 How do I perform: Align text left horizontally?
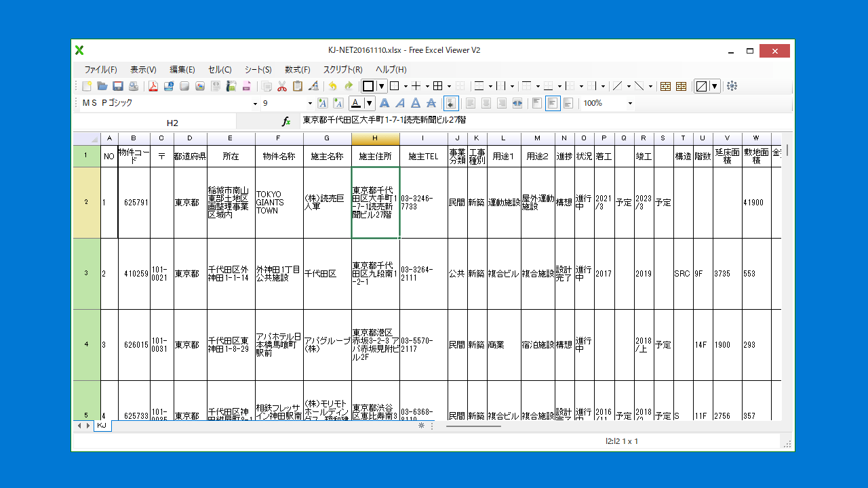[471, 103]
